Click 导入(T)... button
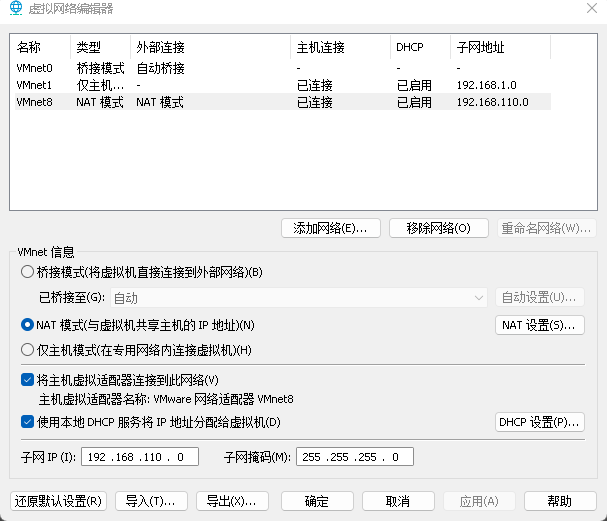Screen dimensions: 607x521 [x=151, y=501]
